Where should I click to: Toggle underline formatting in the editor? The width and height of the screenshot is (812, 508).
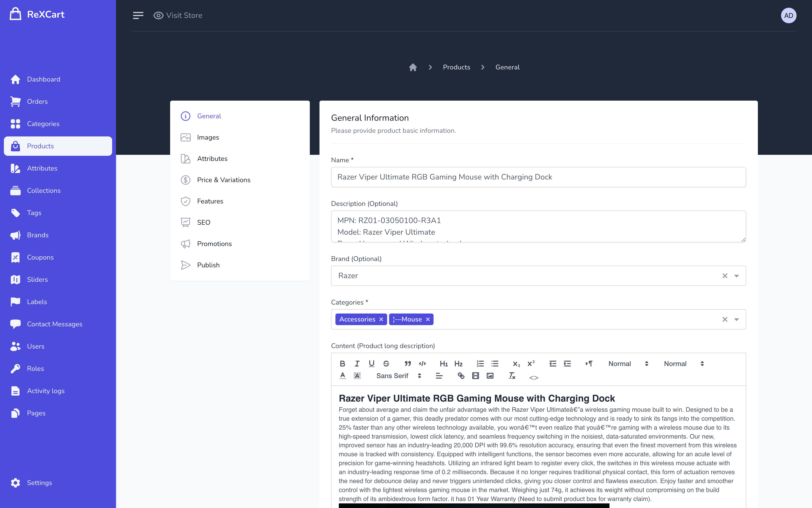[371, 364]
